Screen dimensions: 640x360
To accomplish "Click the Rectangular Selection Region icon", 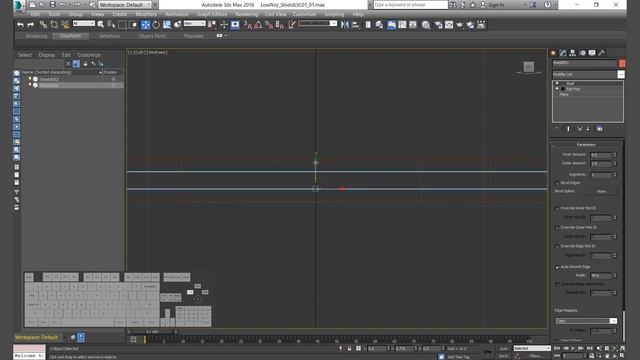I will [x=122, y=25].
